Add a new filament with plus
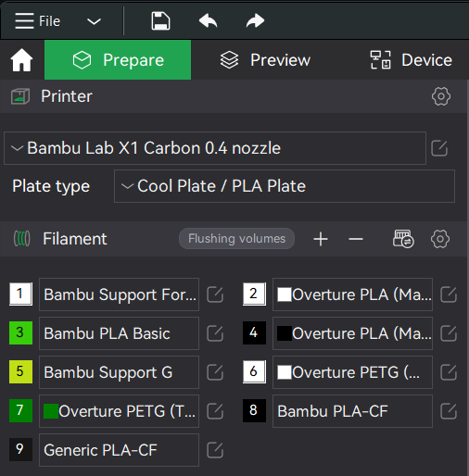This screenshot has width=469, height=476. [x=321, y=239]
